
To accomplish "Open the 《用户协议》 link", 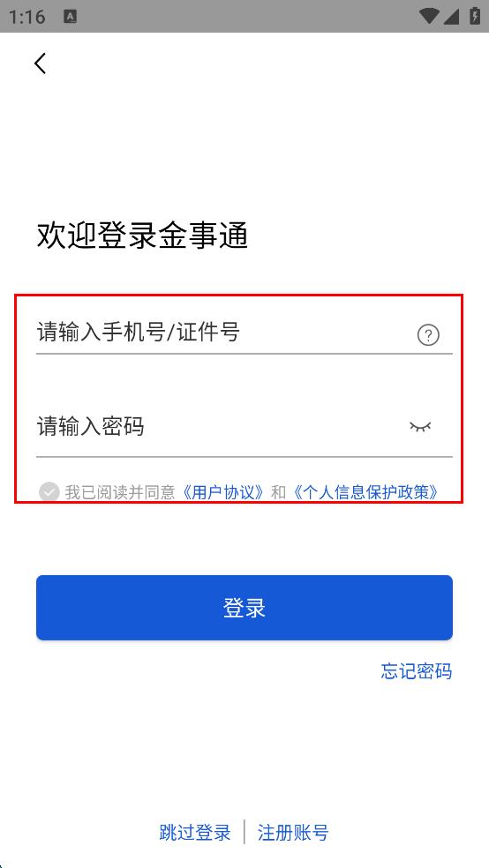I will [223, 492].
